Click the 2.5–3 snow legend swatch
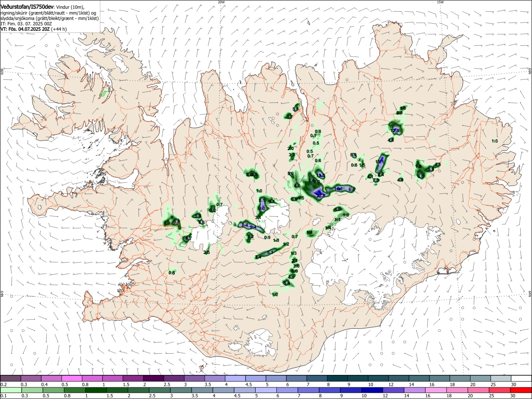Screen dimensions: 532x399 click(x=174, y=378)
